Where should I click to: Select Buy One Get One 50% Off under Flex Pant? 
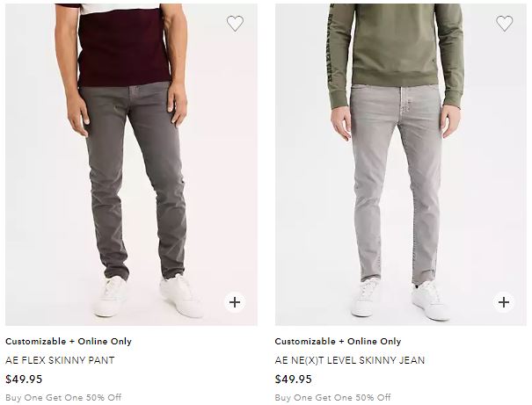pos(63,397)
